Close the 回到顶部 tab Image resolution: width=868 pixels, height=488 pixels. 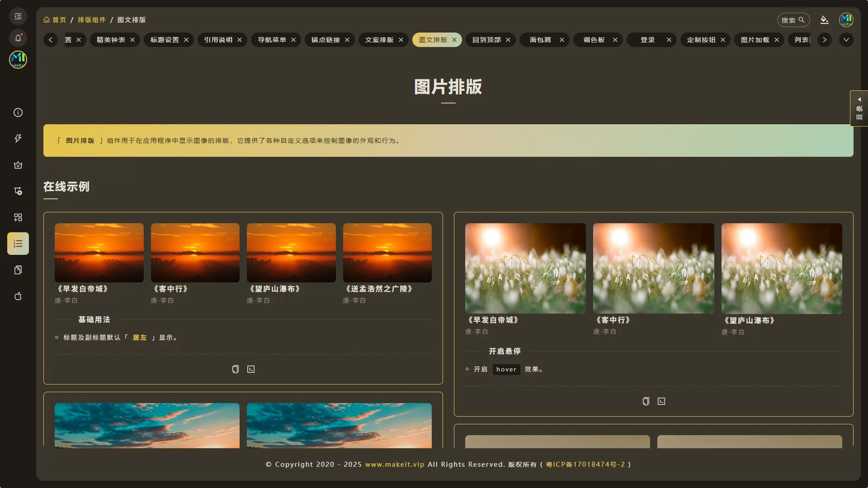508,40
